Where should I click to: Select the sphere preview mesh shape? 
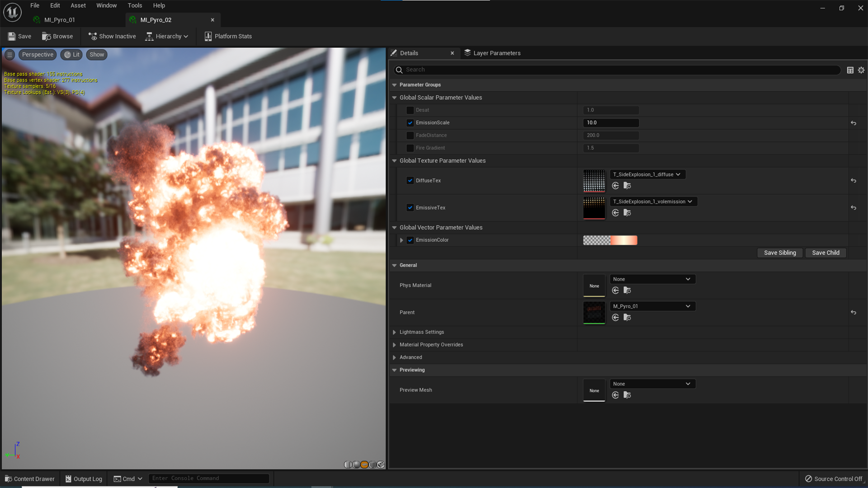tap(356, 465)
